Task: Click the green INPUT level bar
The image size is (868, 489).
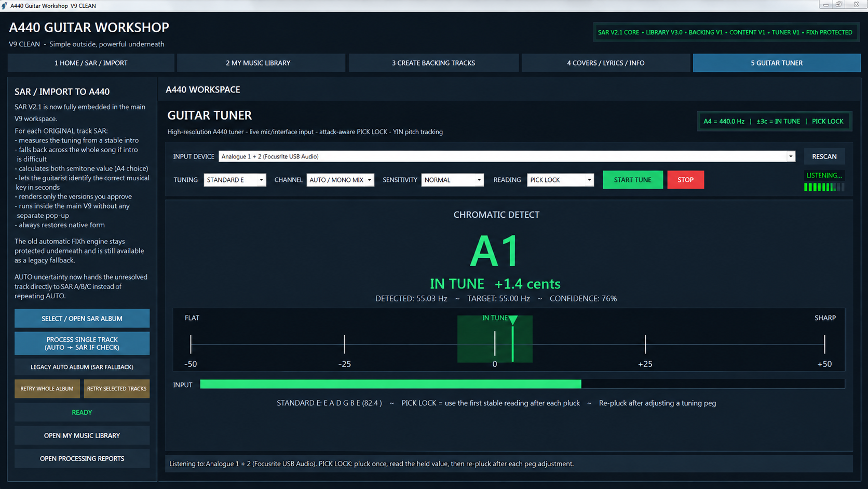Action: (390, 384)
